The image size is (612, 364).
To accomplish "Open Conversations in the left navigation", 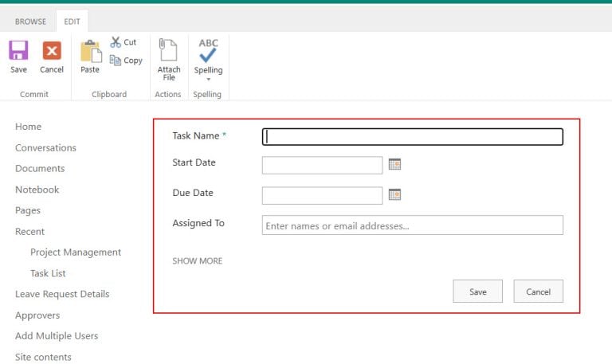I will 45,148.
